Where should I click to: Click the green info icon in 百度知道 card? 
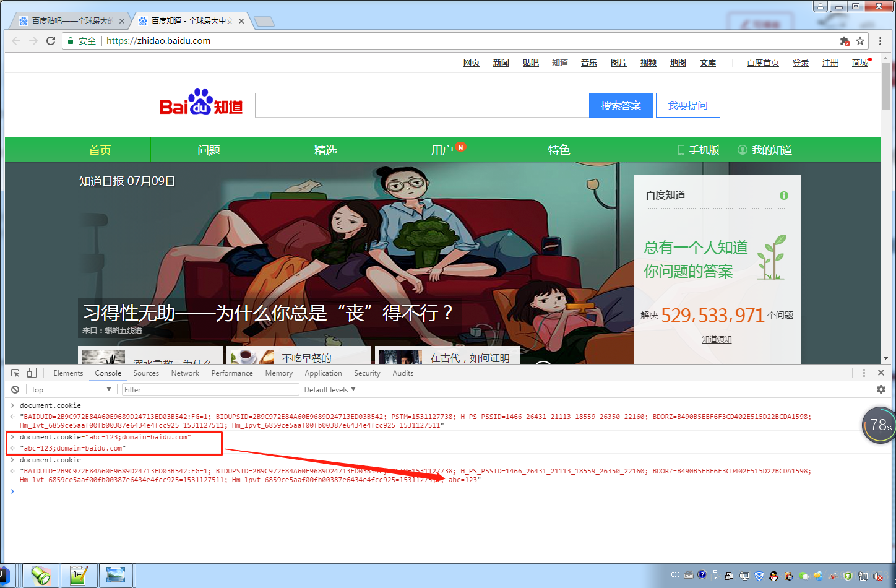click(784, 196)
